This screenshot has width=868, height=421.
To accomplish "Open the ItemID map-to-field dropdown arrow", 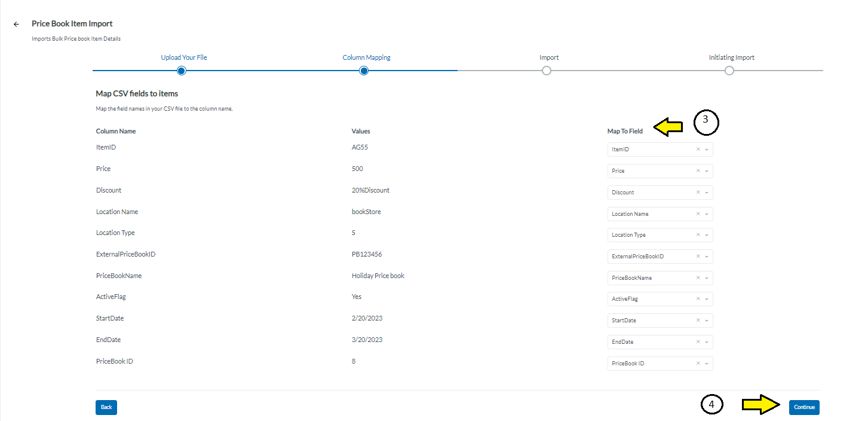I will click(707, 150).
